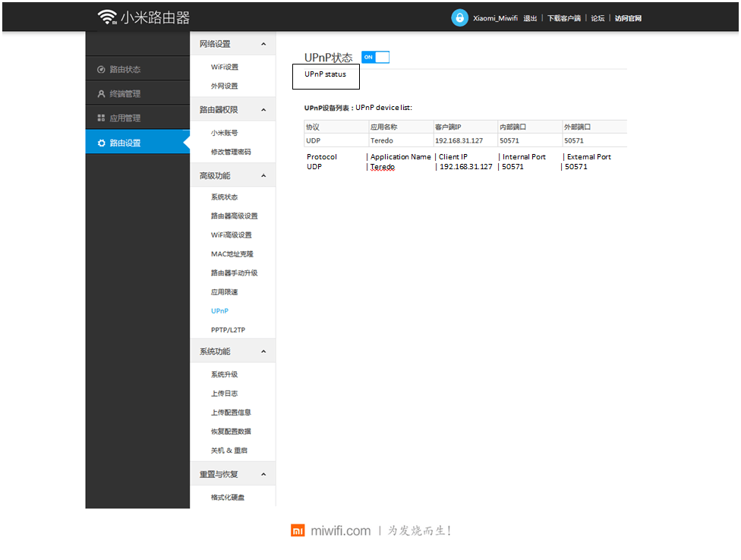This screenshot has height=560, width=741.
Task: Open 路由状态 in the left sidebar
Action: [137, 69]
